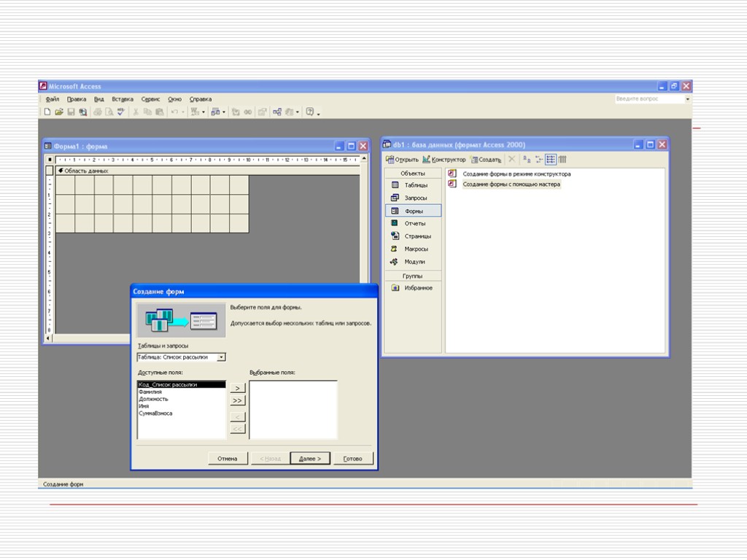Image resolution: width=747 pixels, height=560 pixels.
Task: Click the File Search toolbar icon
Action: pos(83,112)
